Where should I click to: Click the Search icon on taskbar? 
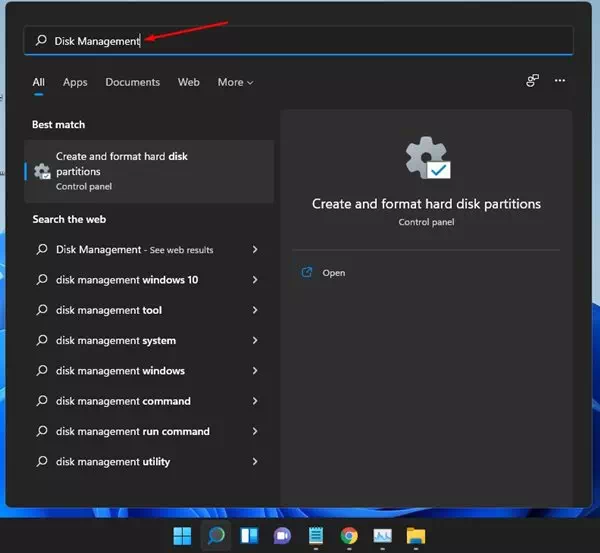(x=216, y=536)
